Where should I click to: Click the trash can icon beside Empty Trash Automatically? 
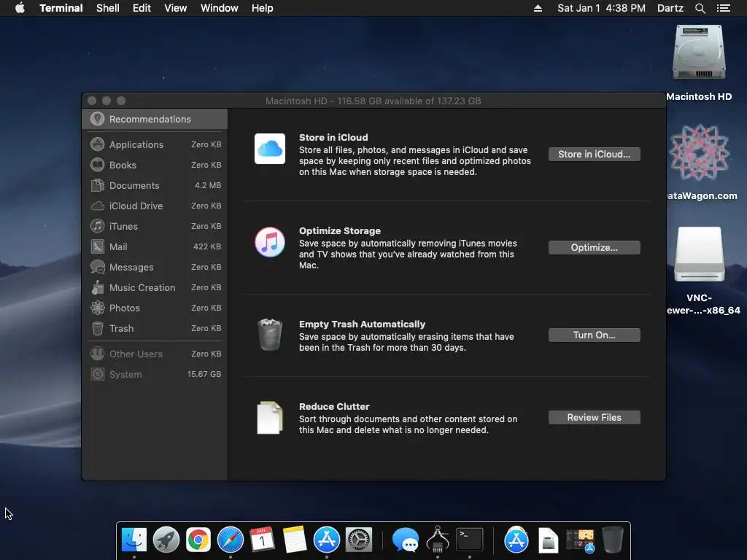270,335
